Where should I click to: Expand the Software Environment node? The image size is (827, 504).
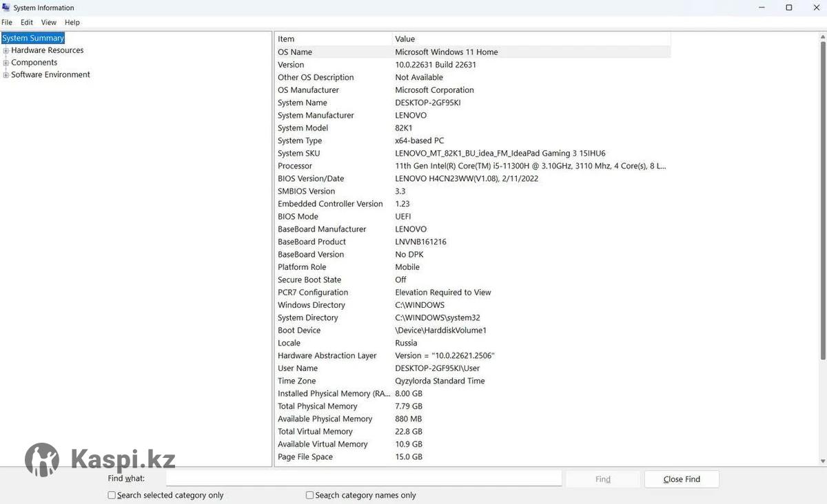pyautogui.click(x=6, y=75)
